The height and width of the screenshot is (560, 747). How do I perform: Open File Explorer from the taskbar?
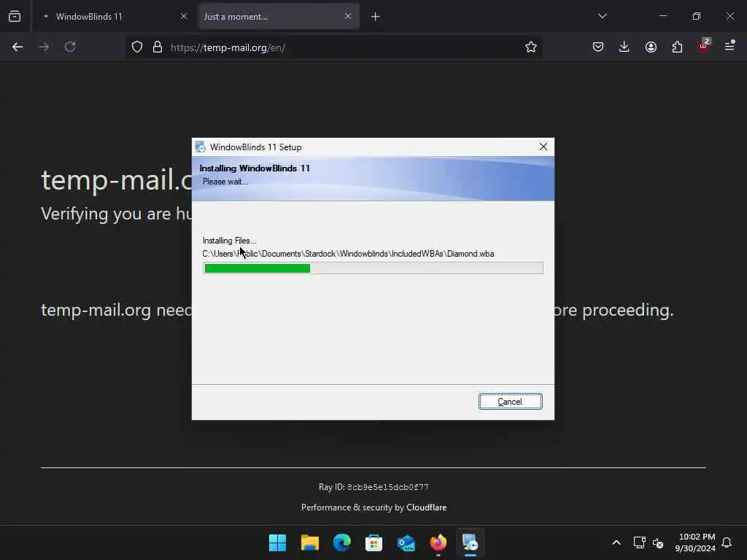309,542
